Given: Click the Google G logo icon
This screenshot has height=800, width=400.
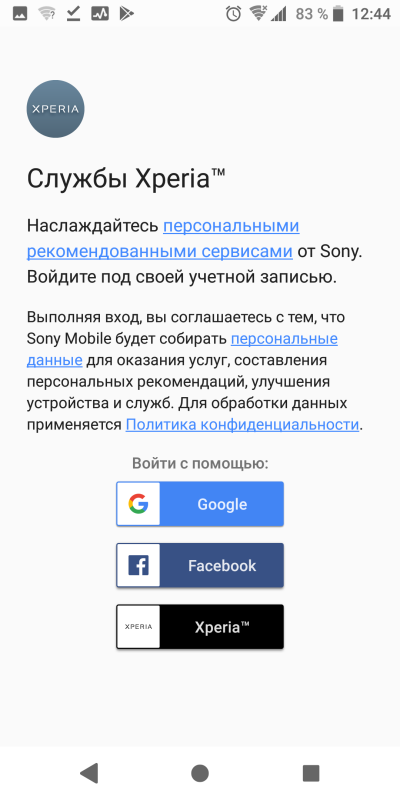Looking at the screenshot, I should 138,504.
